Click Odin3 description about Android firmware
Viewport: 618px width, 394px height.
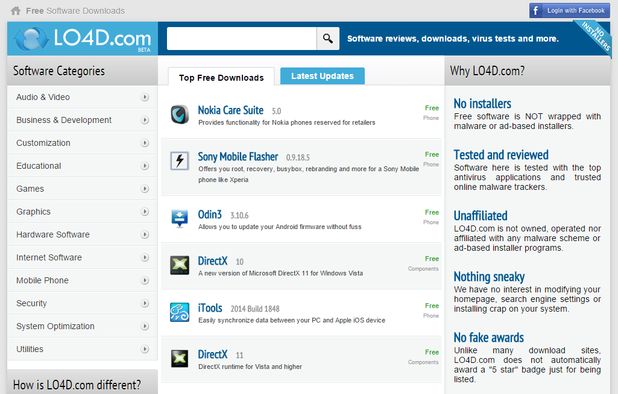(280, 227)
